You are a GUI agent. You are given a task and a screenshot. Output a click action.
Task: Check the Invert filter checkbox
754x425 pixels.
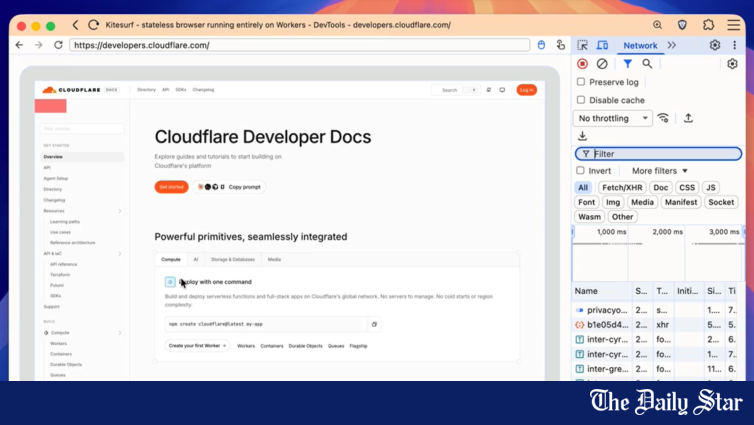(x=580, y=170)
